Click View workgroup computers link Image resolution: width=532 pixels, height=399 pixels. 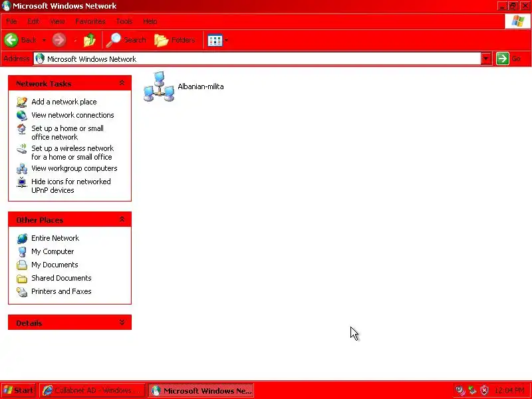(x=74, y=168)
